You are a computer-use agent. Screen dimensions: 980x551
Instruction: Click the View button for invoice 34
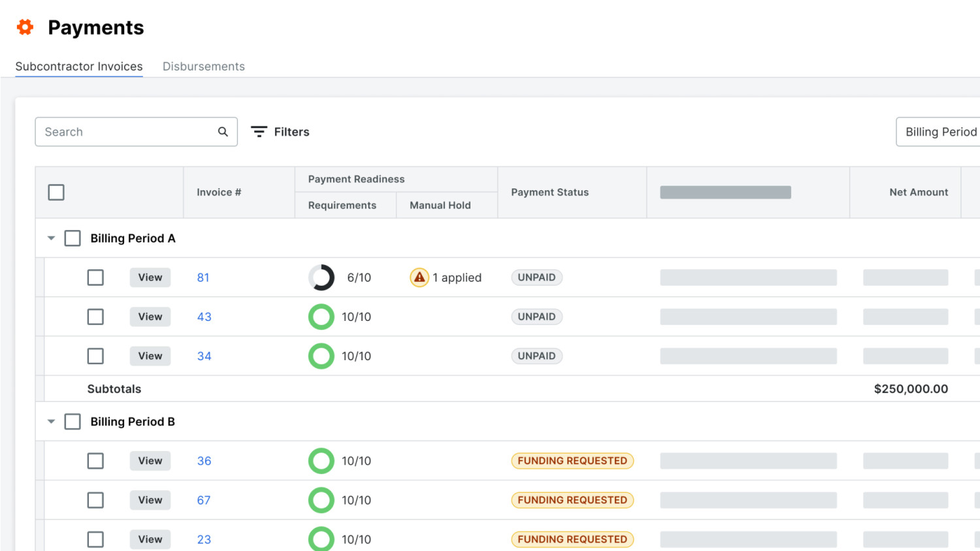pyautogui.click(x=150, y=356)
